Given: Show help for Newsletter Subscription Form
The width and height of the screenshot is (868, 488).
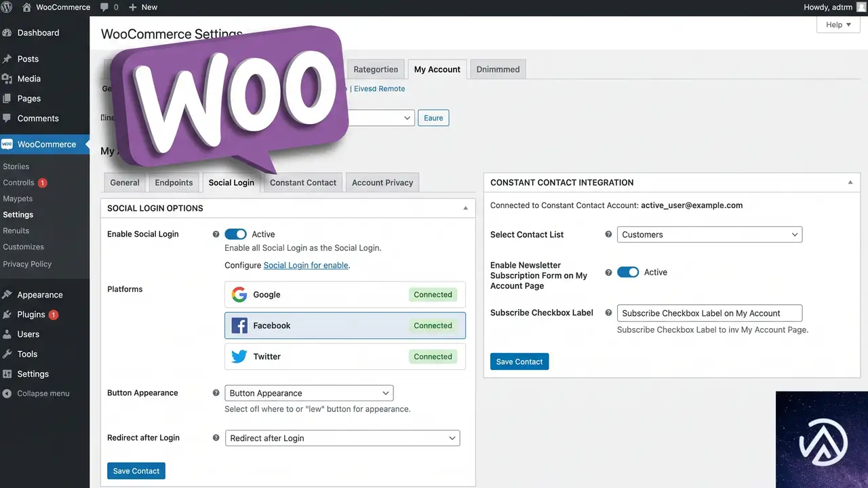Looking at the screenshot, I should click(x=608, y=272).
